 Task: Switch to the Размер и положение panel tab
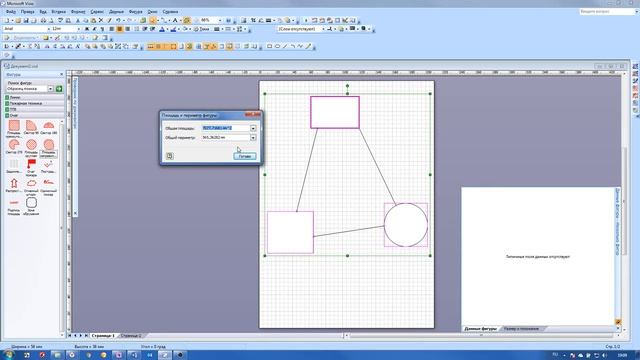tap(521, 329)
